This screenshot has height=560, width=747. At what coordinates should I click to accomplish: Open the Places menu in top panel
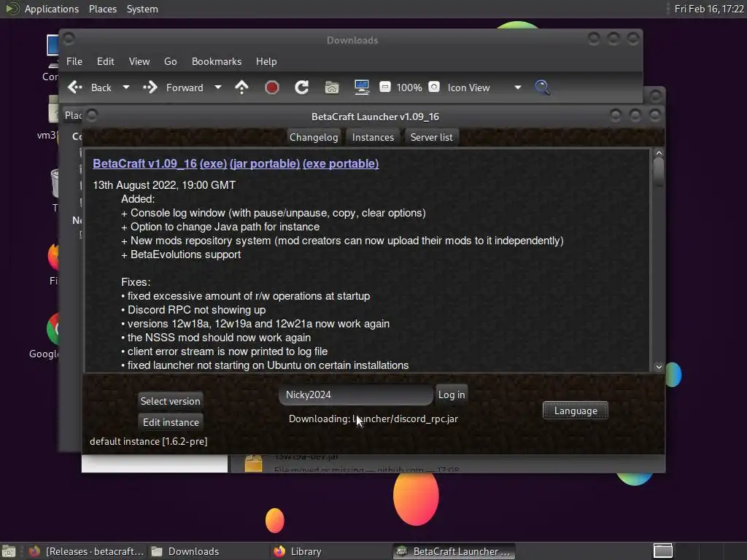click(x=102, y=9)
